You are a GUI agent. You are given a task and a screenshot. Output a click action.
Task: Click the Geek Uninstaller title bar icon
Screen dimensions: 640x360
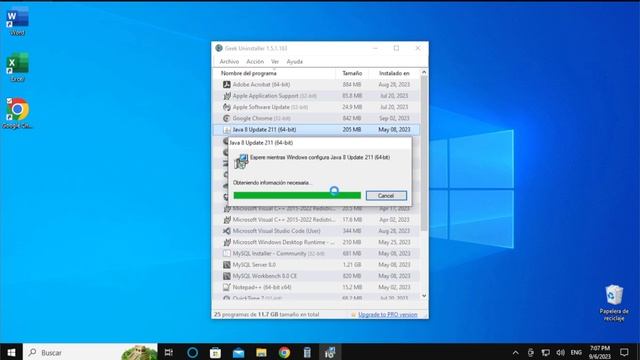pos(219,48)
